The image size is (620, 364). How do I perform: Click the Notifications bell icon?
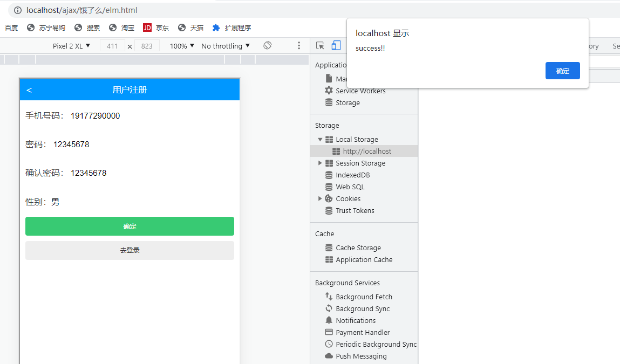(x=329, y=320)
